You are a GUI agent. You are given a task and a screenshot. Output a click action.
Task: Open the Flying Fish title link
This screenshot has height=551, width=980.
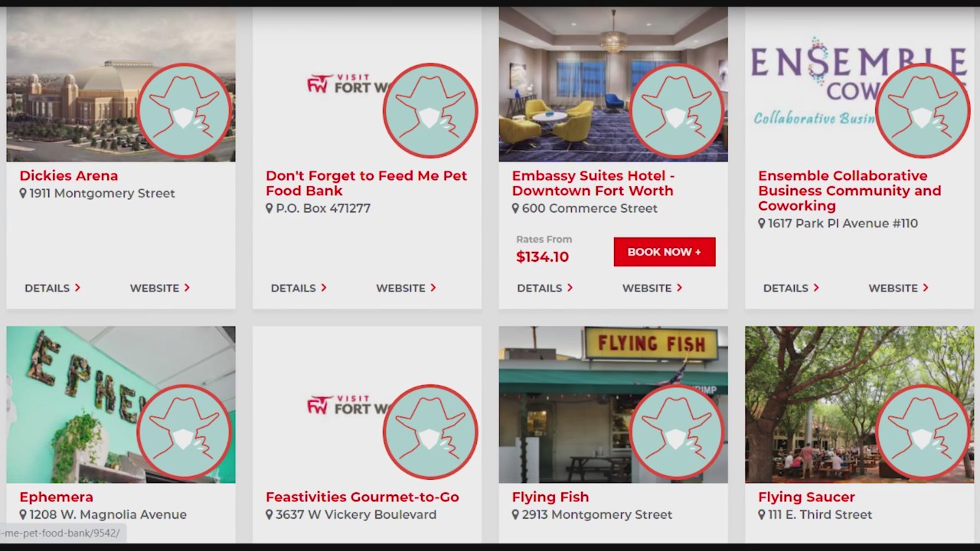550,497
